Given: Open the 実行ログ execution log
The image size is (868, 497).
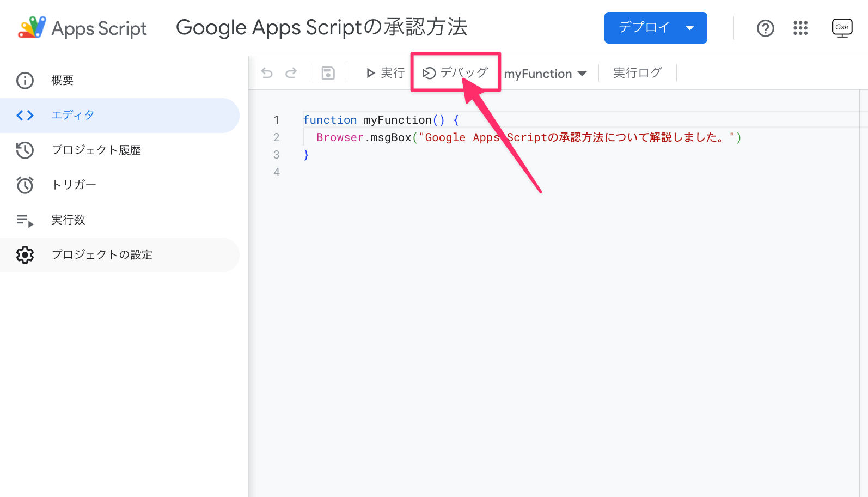Looking at the screenshot, I should pos(638,72).
